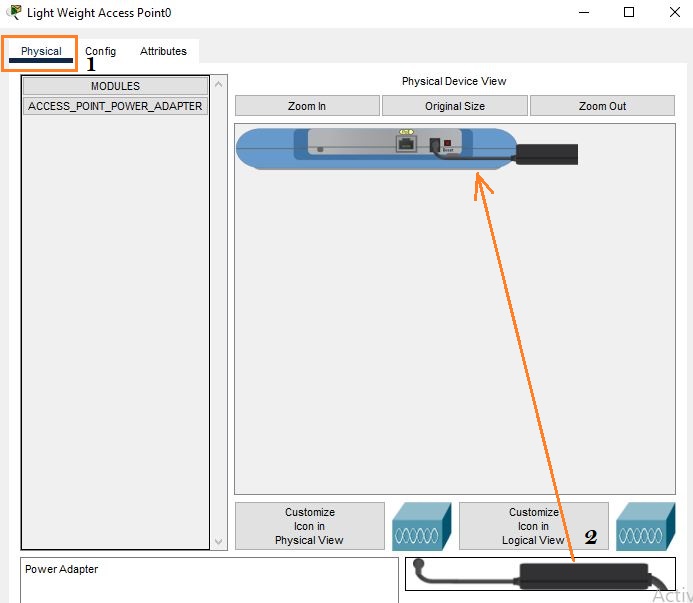Viewport: 693px width, 603px height.
Task: Select ACCESS_POINT_POWER_ADAPTER in modules list
Action: (115, 106)
